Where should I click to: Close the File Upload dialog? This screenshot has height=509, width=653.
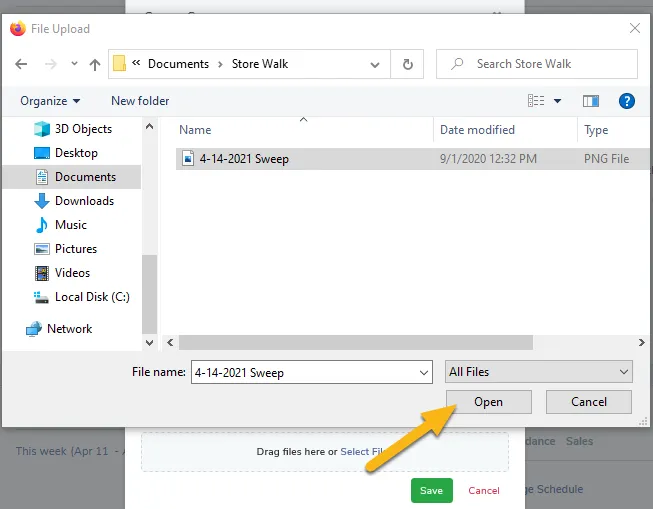[x=635, y=28]
